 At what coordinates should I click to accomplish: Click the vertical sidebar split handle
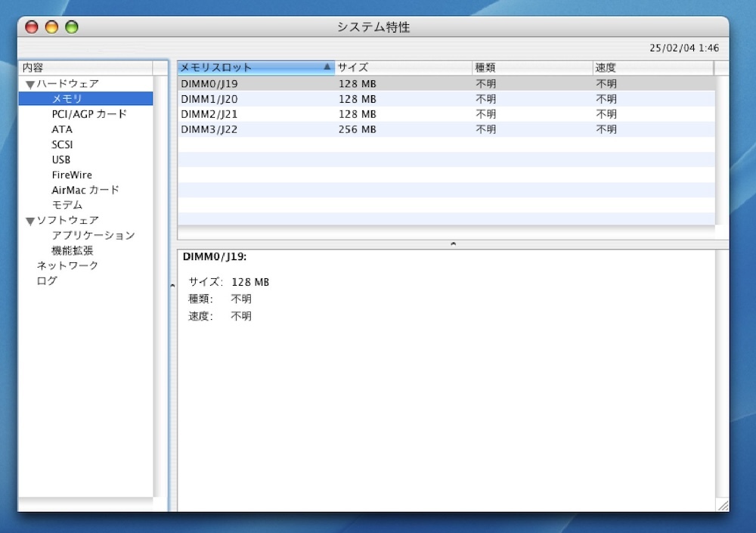click(172, 286)
